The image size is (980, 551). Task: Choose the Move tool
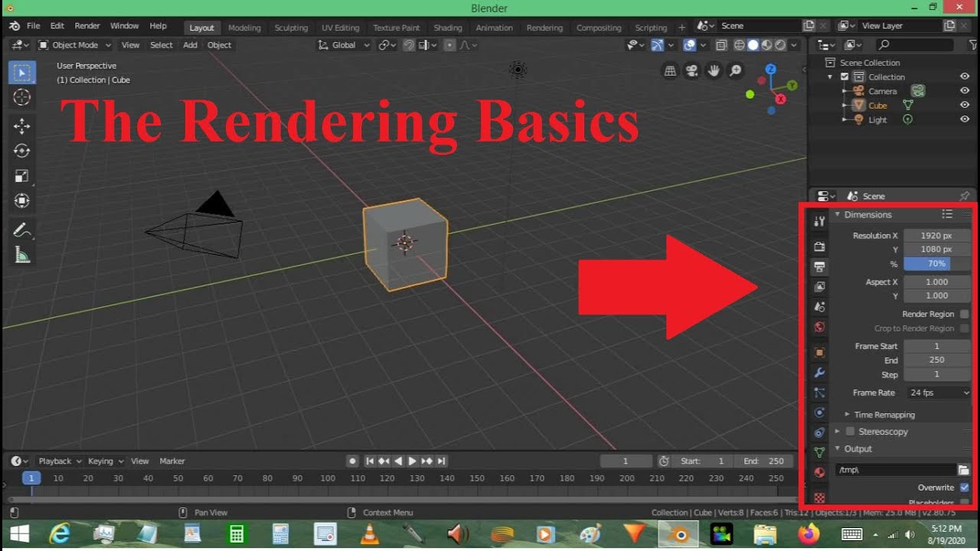[22, 126]
